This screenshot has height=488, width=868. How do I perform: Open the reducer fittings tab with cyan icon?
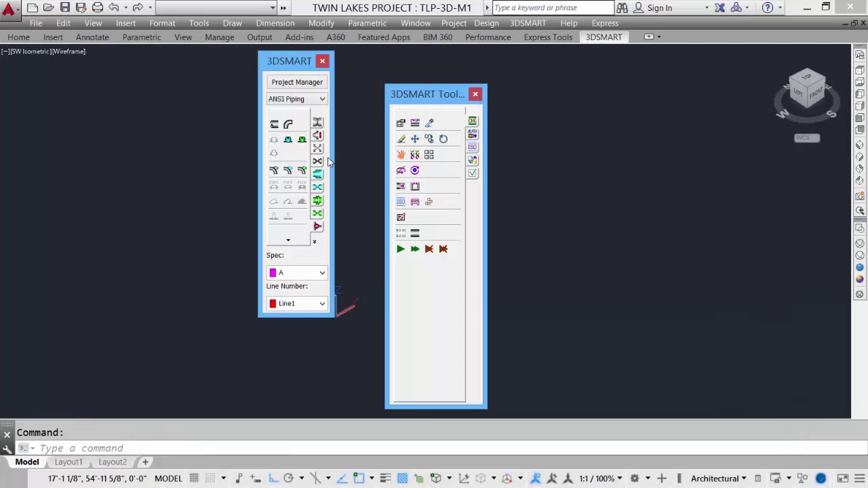[317, 174]
